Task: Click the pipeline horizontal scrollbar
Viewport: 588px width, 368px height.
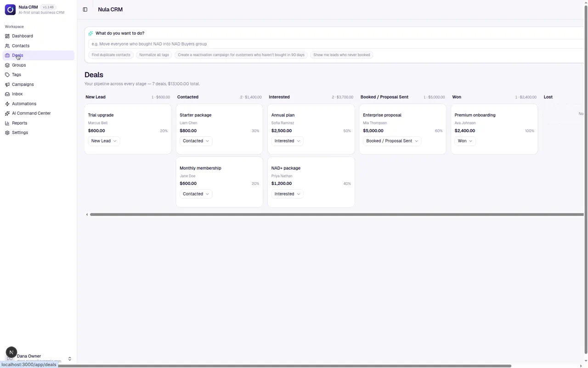Action: click(x=337, y=214)
